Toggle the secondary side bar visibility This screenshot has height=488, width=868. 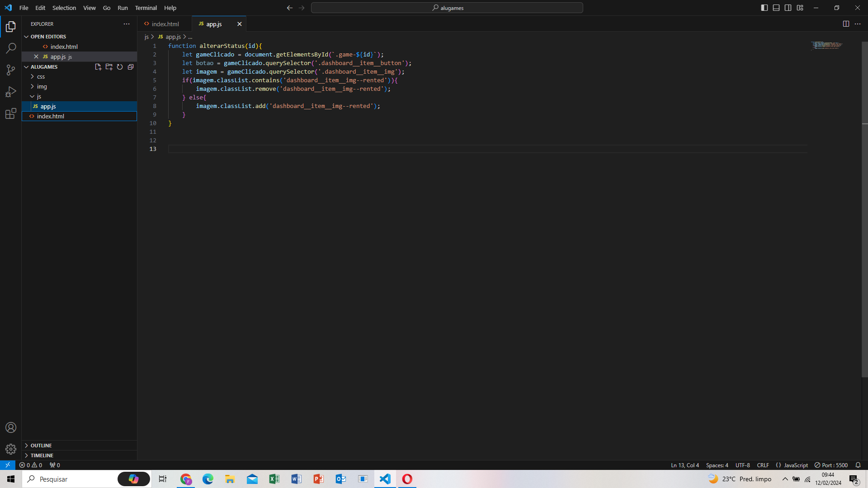788,8
